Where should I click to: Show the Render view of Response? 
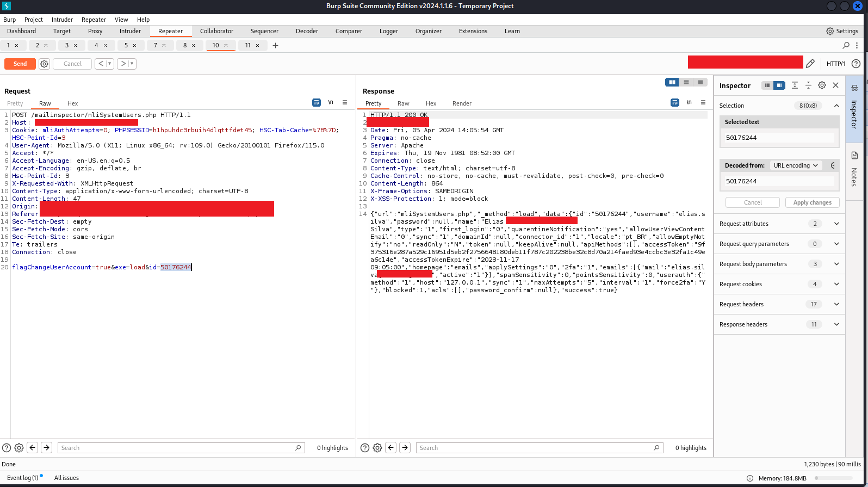click(x=462, y=103)
